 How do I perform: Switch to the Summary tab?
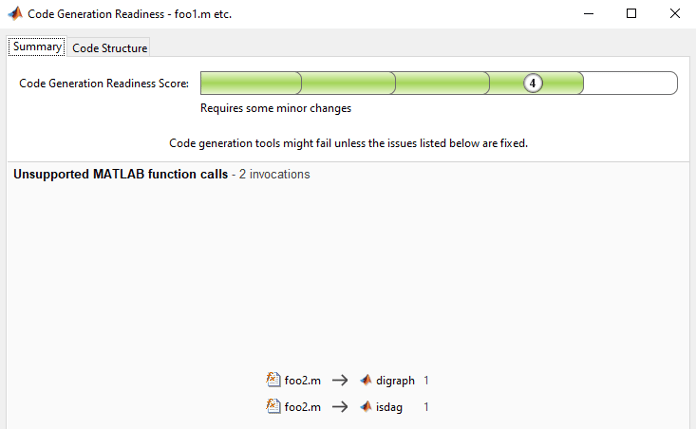point(38,47)
